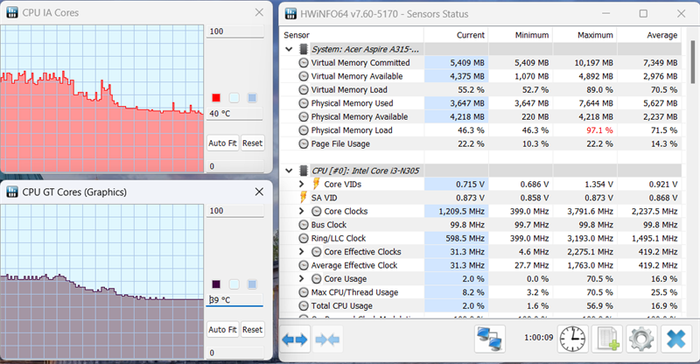Click the Virtual Memory Load sensor icon
Screen dimensions: 700x364
[x=304, y=90]
